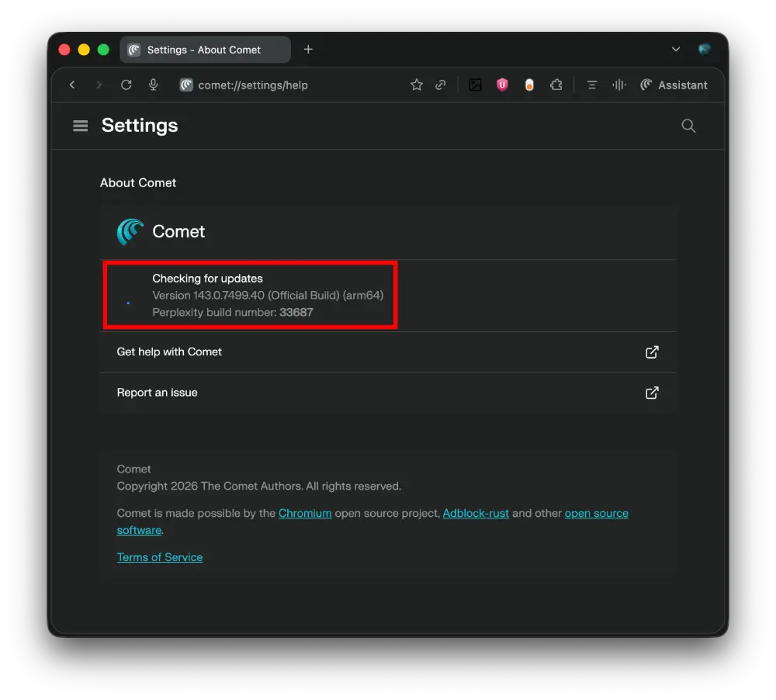
Task: Open the Settings hamburger menu
Action: click(x=80, y=126)
